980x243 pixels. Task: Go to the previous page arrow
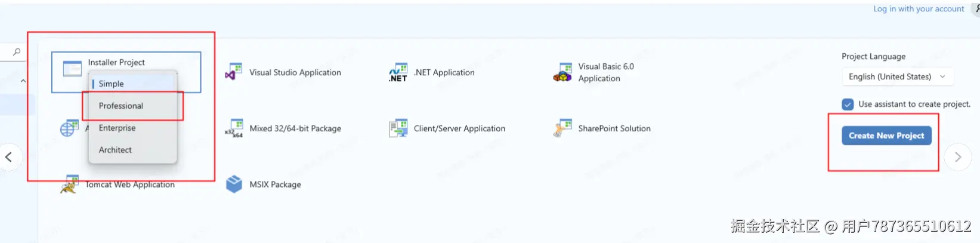pyautogui.click(x=9, y=157)
